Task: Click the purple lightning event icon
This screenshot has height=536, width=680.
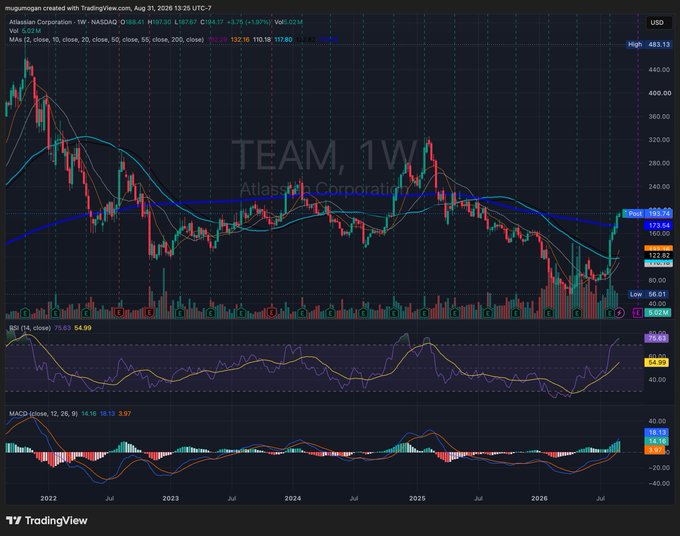Action: (620, 313)
